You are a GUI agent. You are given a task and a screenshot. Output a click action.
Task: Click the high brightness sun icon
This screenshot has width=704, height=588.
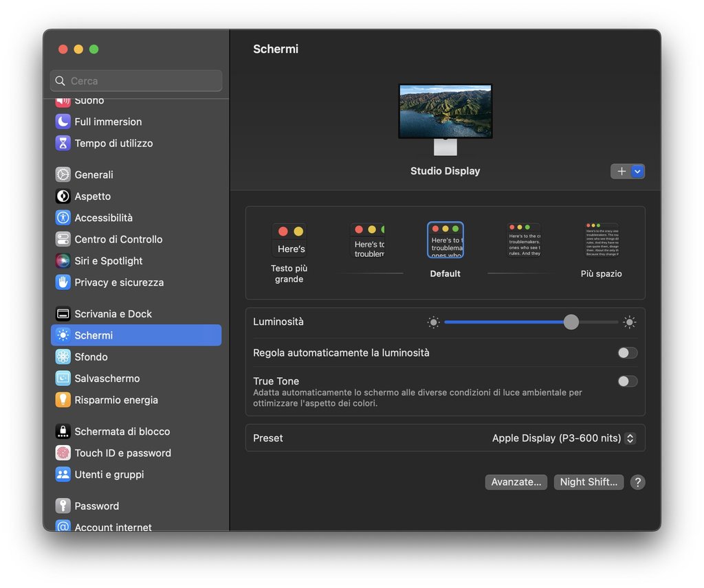click(x=630, y=322)
